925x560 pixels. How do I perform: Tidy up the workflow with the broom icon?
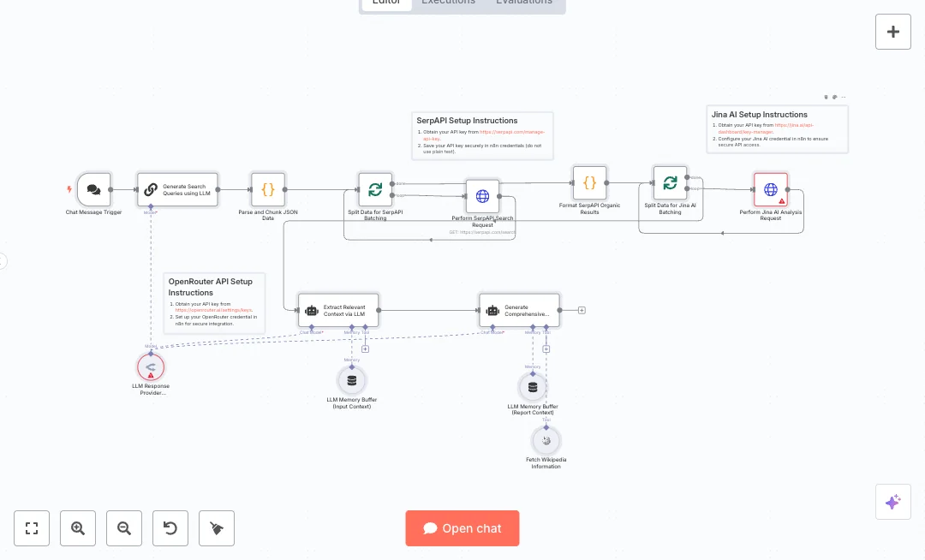pos(217,528)
